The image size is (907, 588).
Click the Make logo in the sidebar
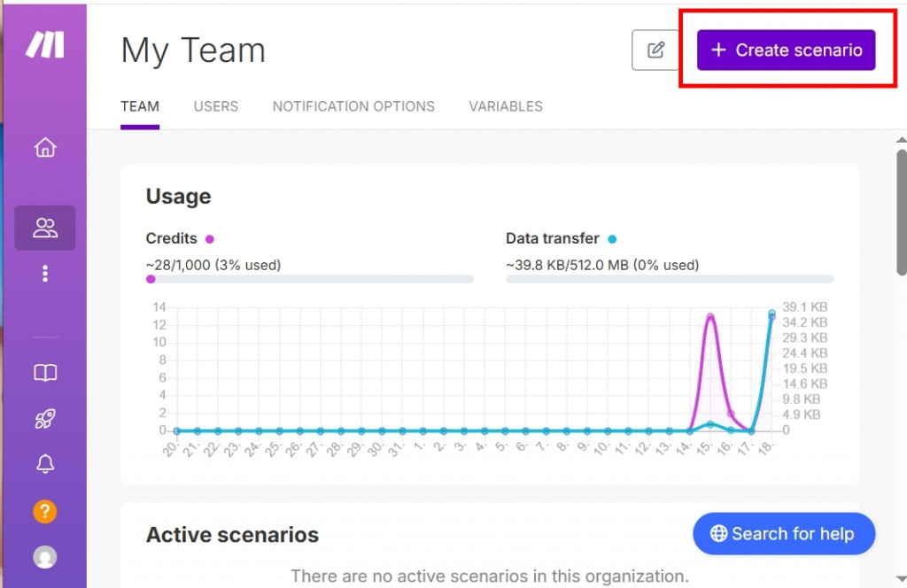coord(45,45)
